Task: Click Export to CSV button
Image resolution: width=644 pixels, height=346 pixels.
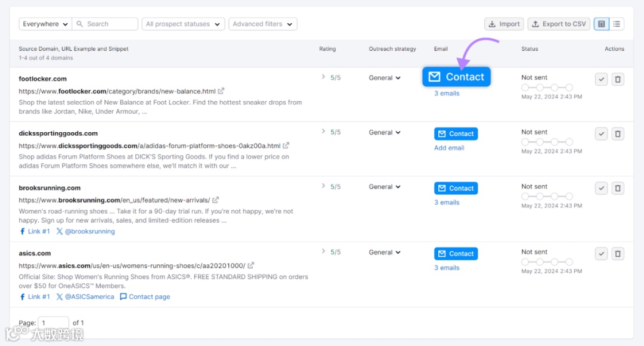Action: tap(559, 24)
